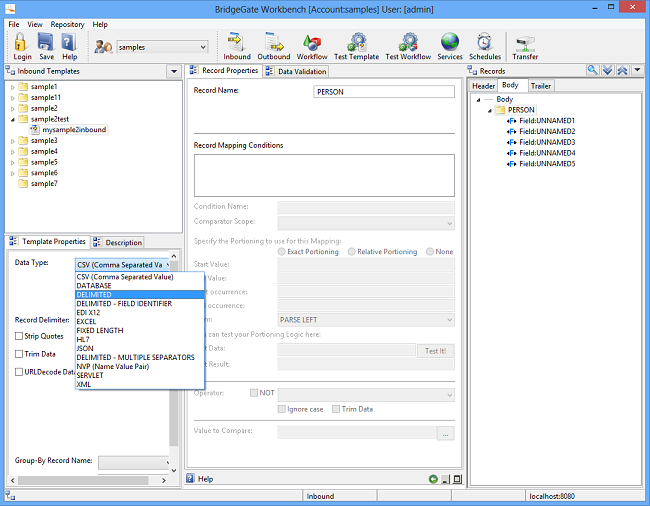Select Field:UNNAMED5 in the Records tree
This screenshot has height=506, width=650.
coord(542,164)
